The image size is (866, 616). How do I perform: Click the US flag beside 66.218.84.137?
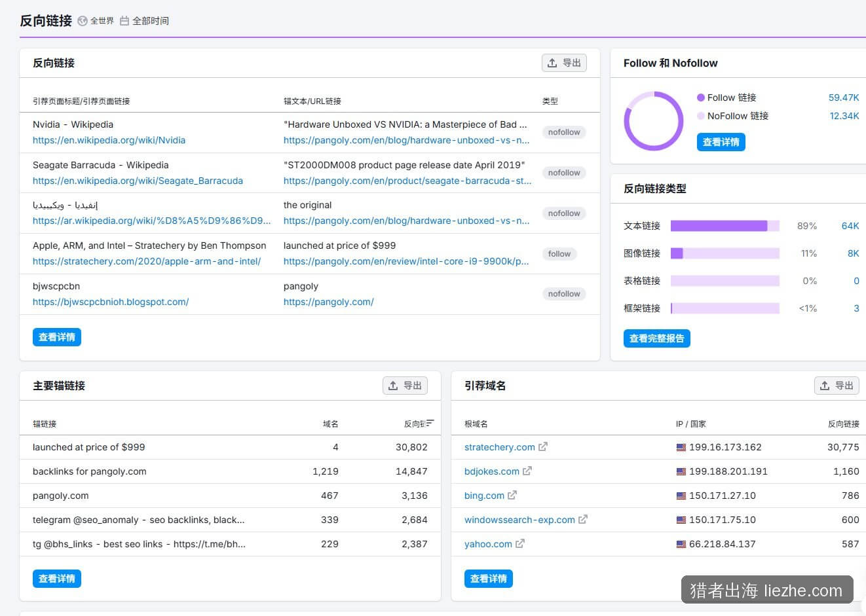point(681,545)
